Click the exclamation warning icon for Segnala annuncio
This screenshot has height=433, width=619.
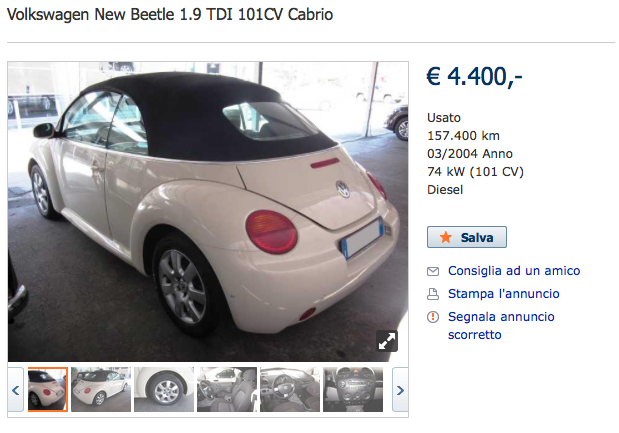[x=433, y=317]
